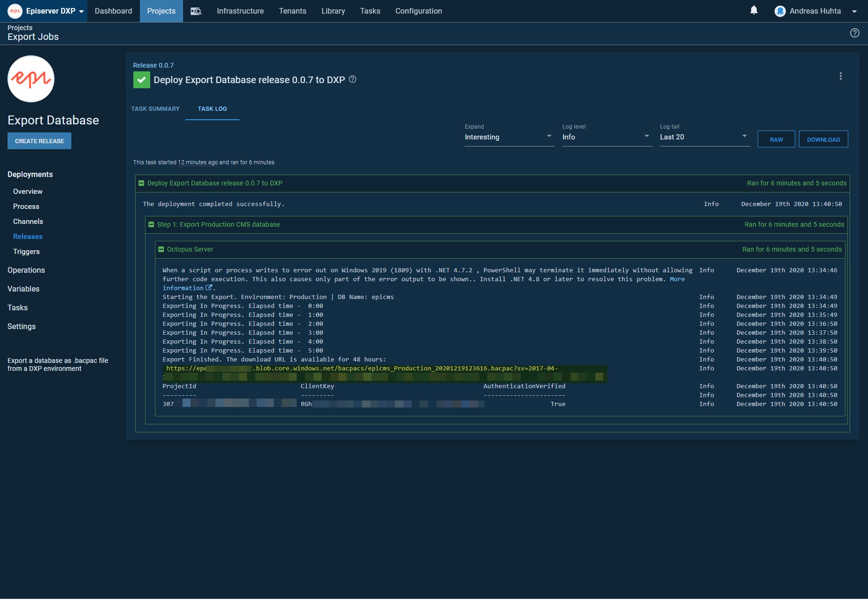Open the Expand dropdown set to Interesting

pyautogui.click(x=509, y=137)
